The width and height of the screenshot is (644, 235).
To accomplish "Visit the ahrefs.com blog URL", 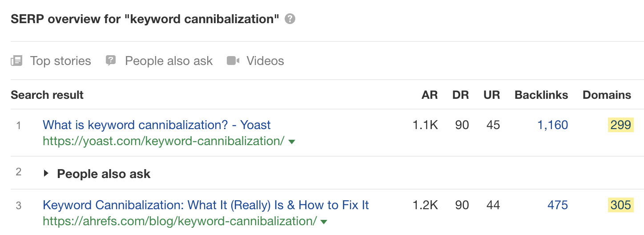I will 180,221.
